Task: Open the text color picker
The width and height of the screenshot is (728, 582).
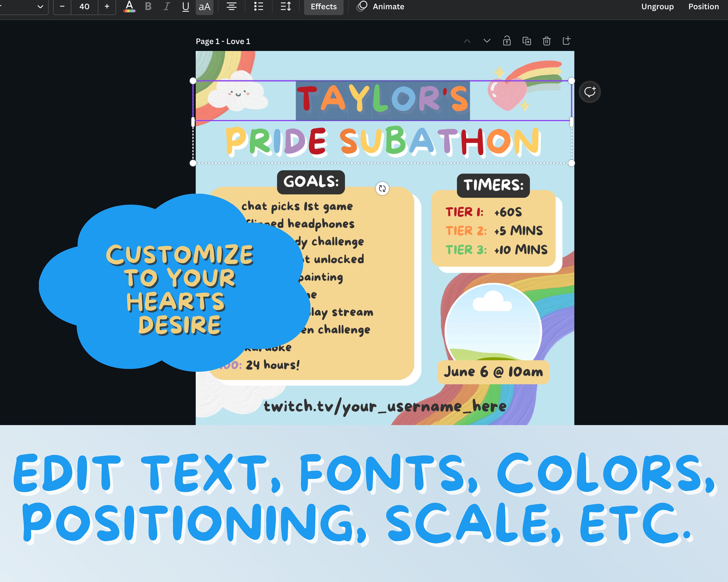Action: tap(129, 7)
